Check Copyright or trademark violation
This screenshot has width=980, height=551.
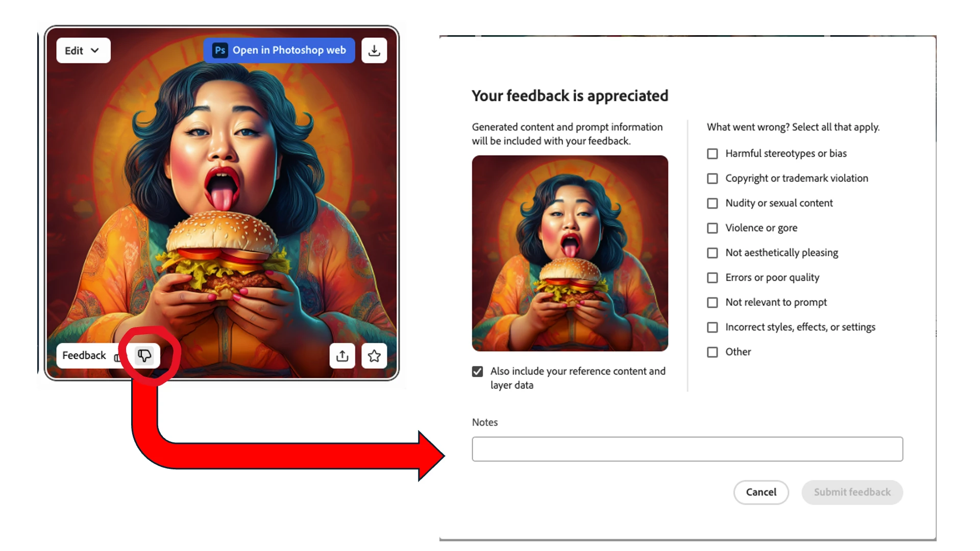(712, 179)
